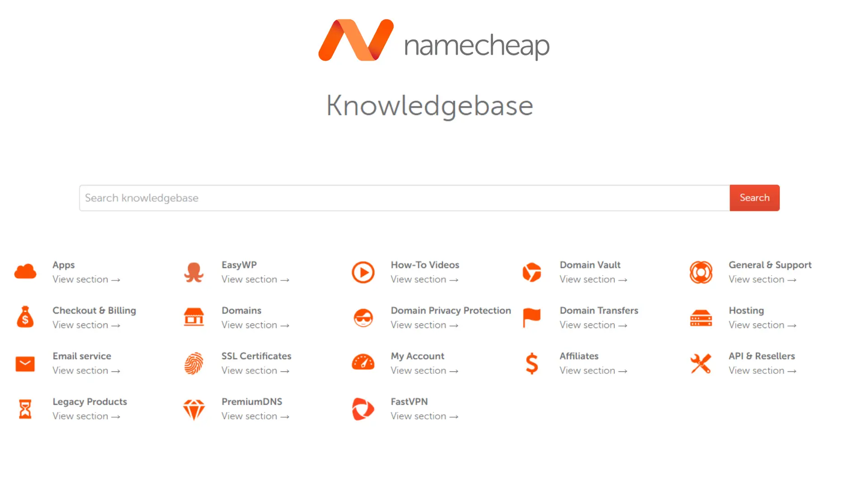The image size is (868, 488).
Task: Click View section under How-To Videos
Action: click(x=425, y=279)
